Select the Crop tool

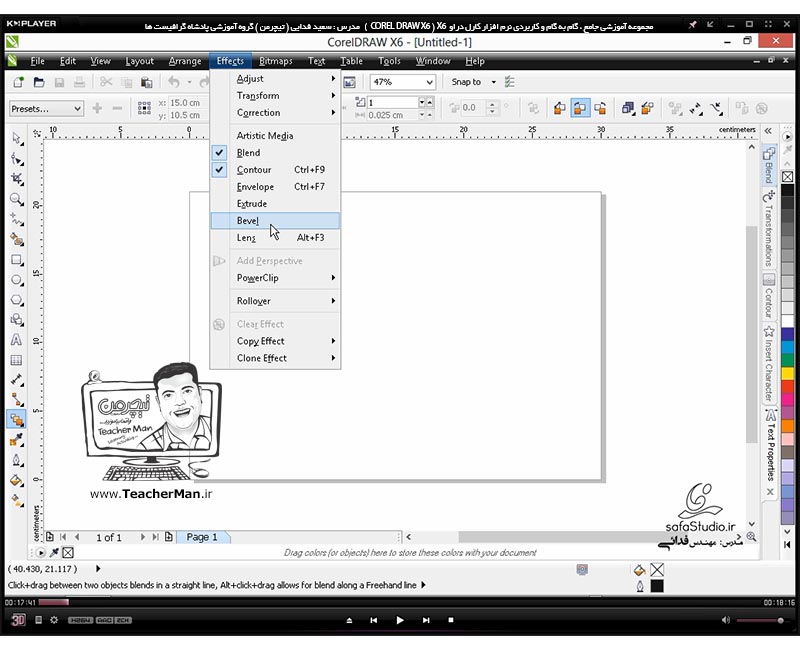[17, 179]
